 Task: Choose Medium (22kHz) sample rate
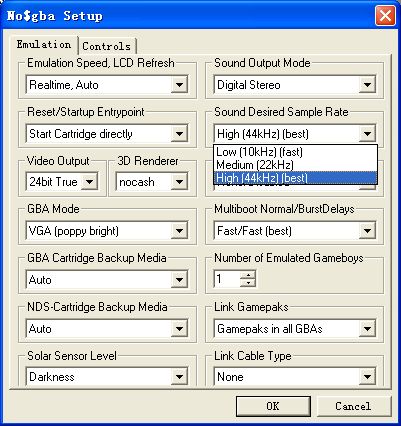point(295,165)
